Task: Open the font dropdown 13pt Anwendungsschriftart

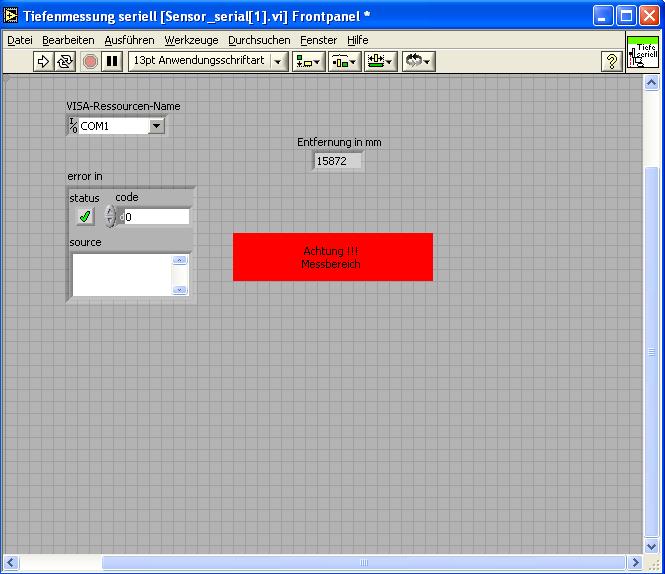Action: point(208,62)
